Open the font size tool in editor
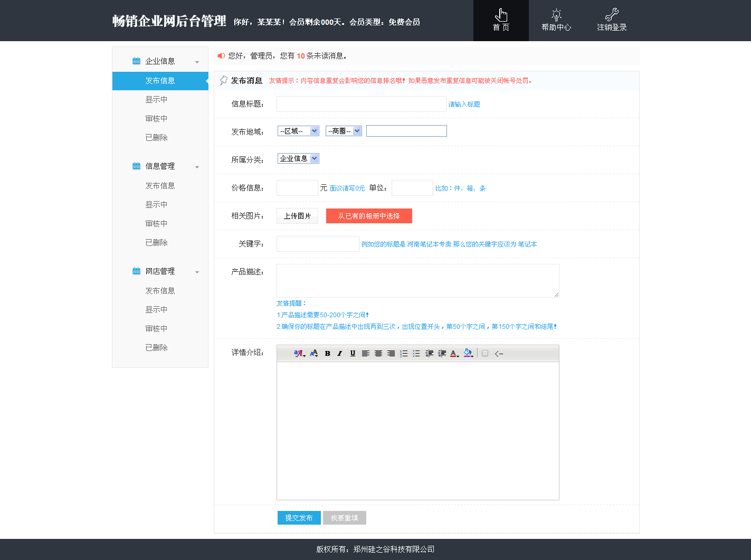The image size is (751, 560). click(x=314, y=354)
